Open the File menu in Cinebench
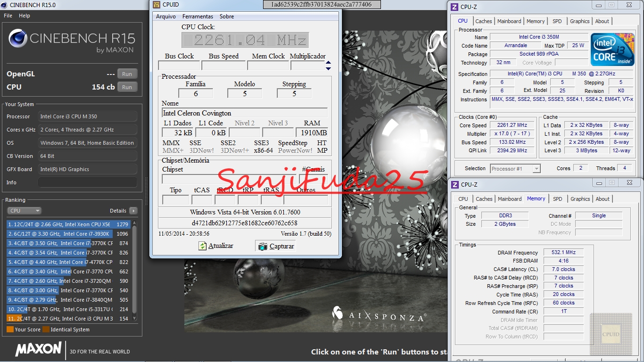644x362 pixels. pos(8,16)
